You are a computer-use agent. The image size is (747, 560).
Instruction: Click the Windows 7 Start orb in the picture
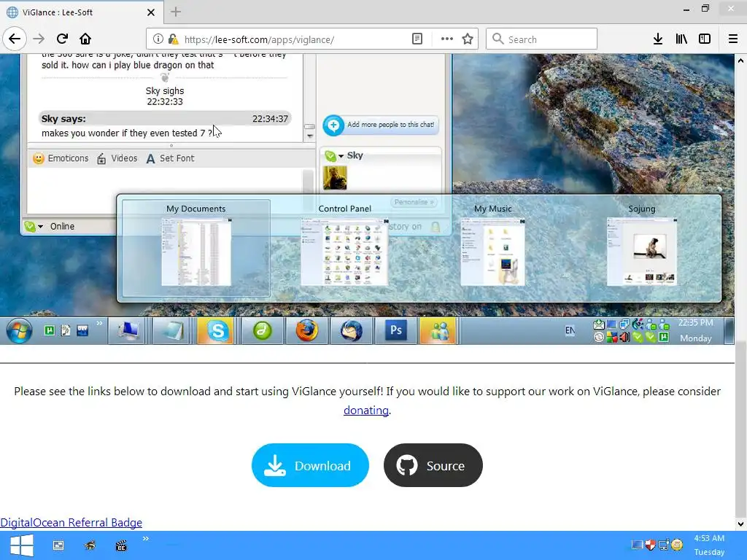[19, 330]
